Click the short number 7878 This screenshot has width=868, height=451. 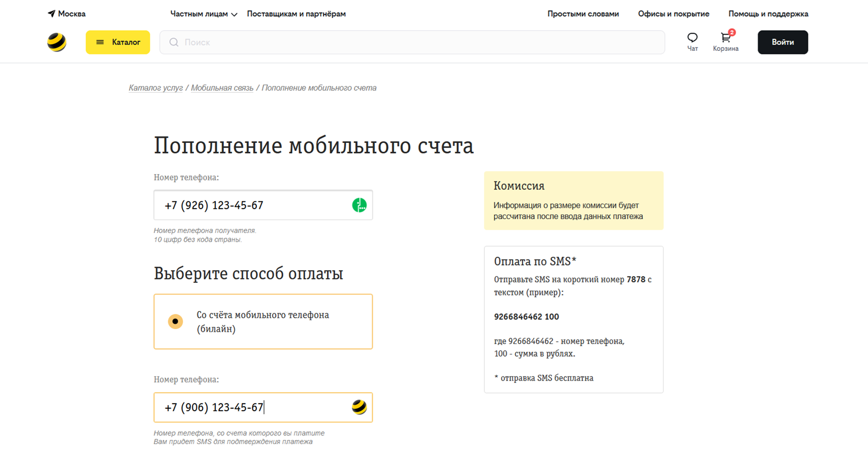tap(636, 280)
